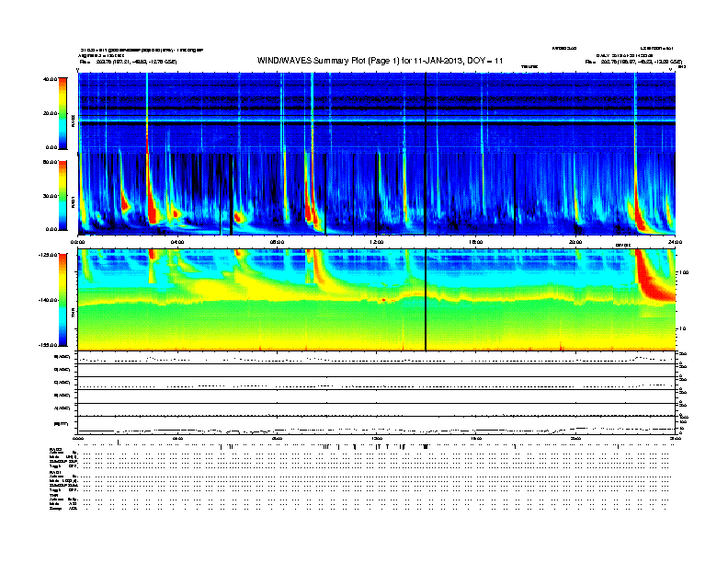Viewport: 728px width, 563px height.
Task: Click inside the RAD1 spectrogram panel
Action: 377,194
